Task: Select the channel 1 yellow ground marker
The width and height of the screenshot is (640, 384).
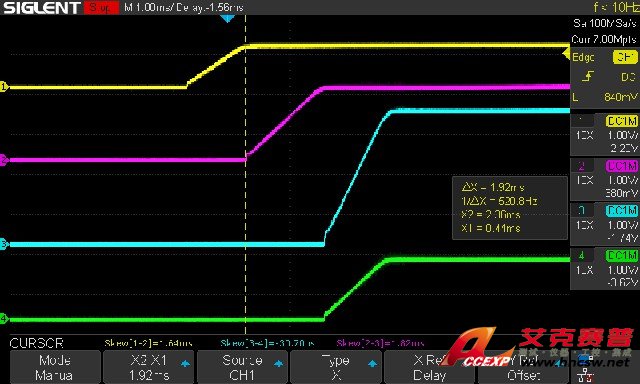Action: point(4,87)
